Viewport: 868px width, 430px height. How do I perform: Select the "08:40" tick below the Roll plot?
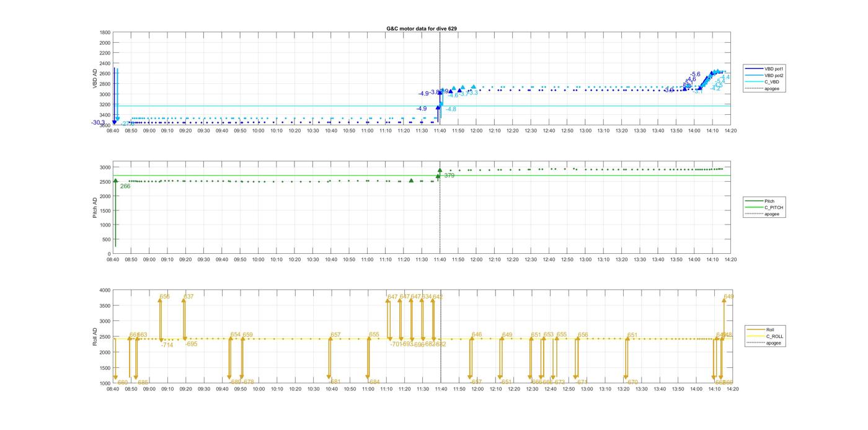point(113,390)
